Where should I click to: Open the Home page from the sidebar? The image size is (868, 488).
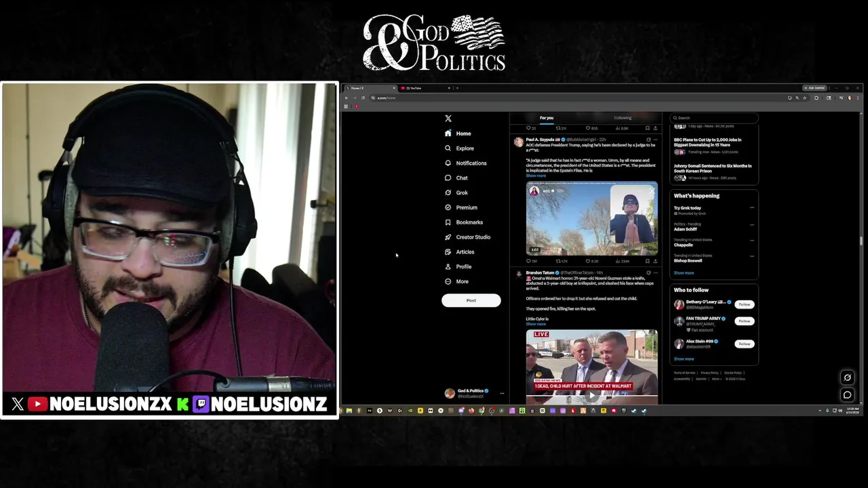458,134
